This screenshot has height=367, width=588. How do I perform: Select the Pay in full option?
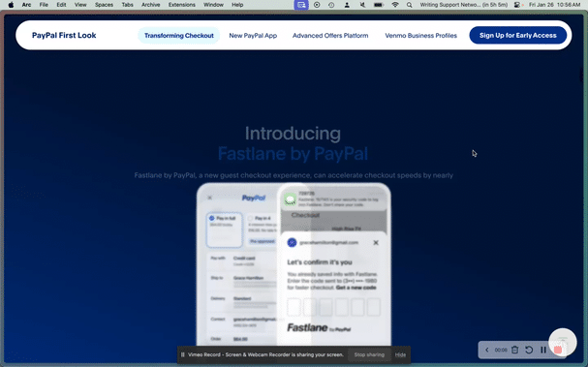pos(224,230)
